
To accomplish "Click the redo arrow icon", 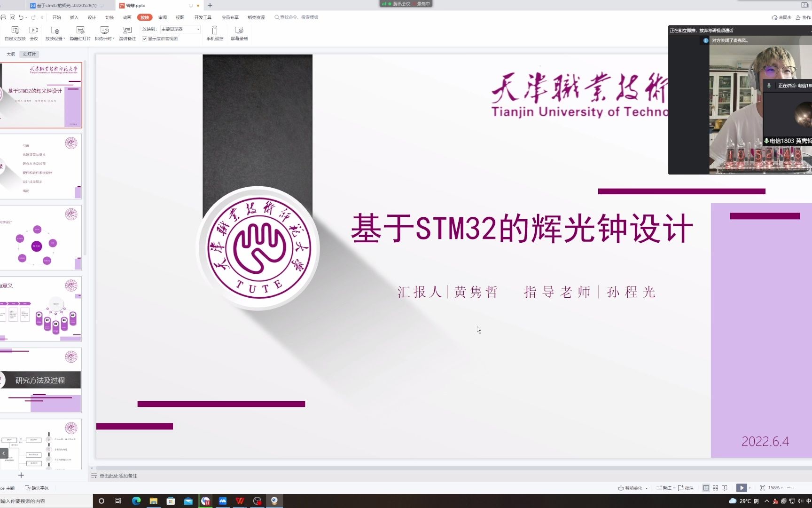I will (33, 17).
